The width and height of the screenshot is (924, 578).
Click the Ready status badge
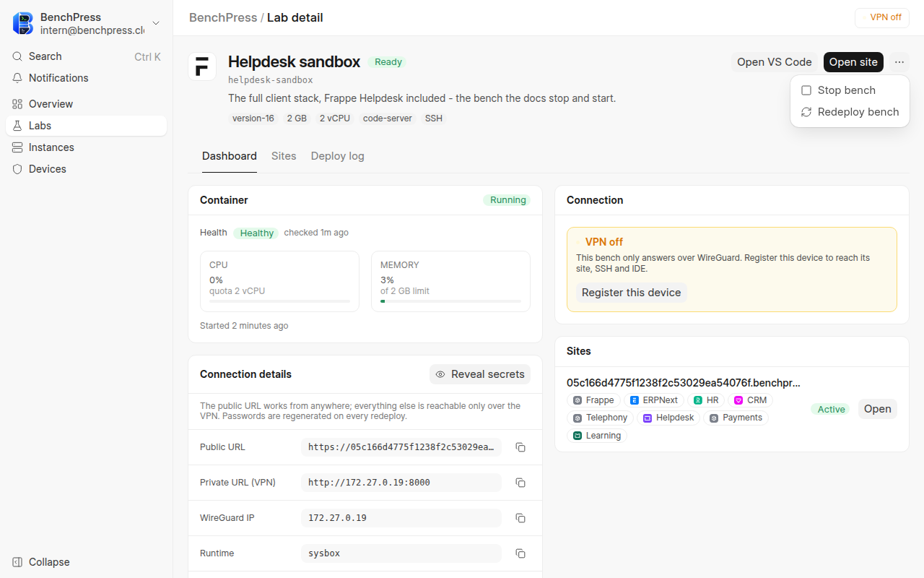click(x=388, y=62)
